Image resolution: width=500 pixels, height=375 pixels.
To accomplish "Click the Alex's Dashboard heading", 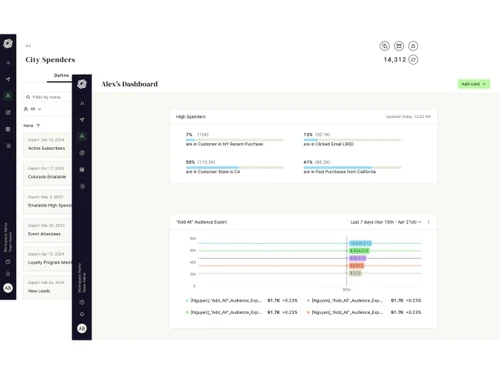I will pos(129,84).
